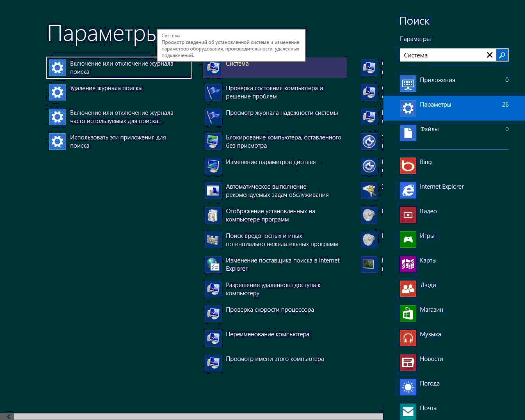Click the horizontal scrollbar left arrow

click(x=8, y=416)
